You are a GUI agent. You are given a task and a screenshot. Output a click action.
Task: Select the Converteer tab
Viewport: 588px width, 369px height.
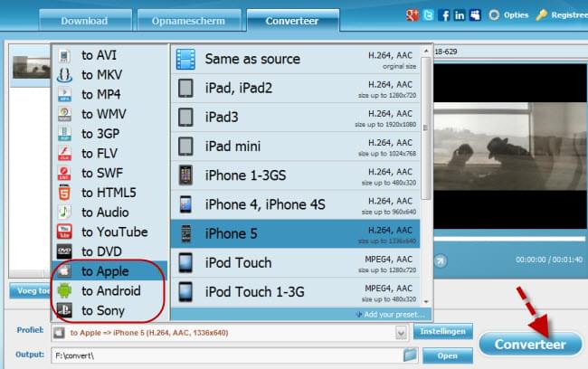click(x=292, y=21)
